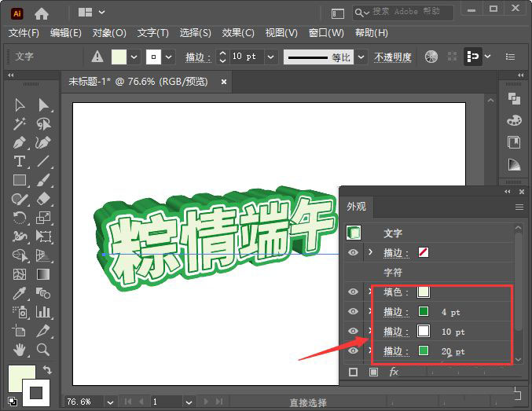Toggle eye for the 20 pt stroke
Screen dimensions: 532x411
click(x=354, y=350)
